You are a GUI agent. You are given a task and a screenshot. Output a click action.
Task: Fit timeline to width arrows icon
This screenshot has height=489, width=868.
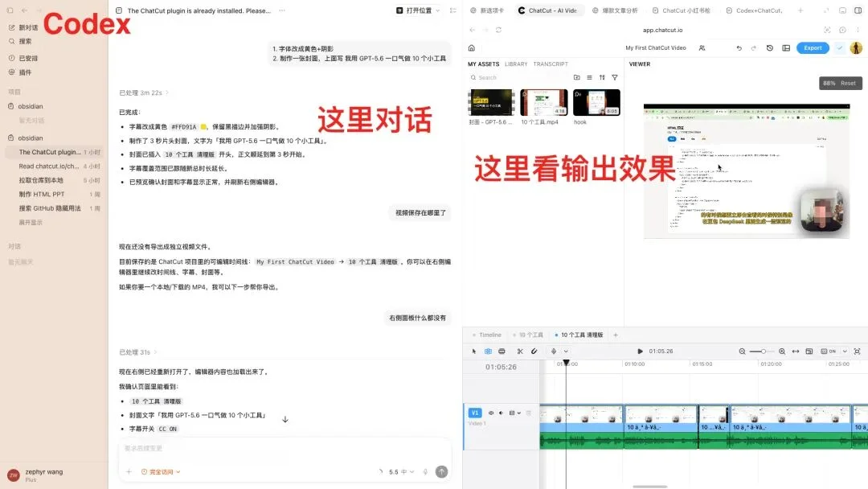pyautogui.click(x=796, y=351)
